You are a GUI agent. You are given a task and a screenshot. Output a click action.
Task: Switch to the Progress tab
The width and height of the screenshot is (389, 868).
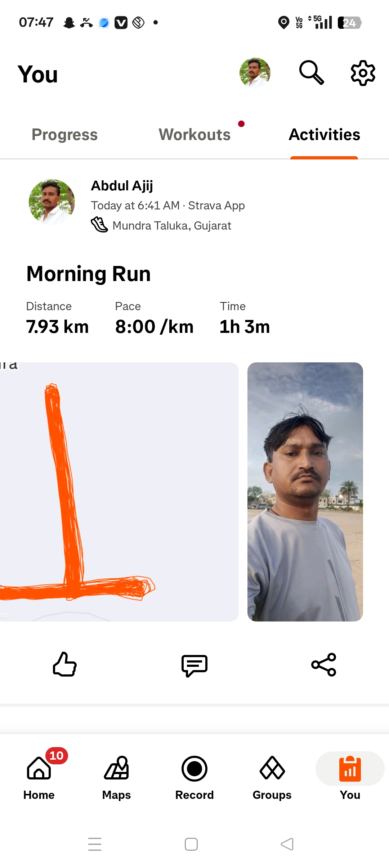pyautogui.click(x=65, y=135)
